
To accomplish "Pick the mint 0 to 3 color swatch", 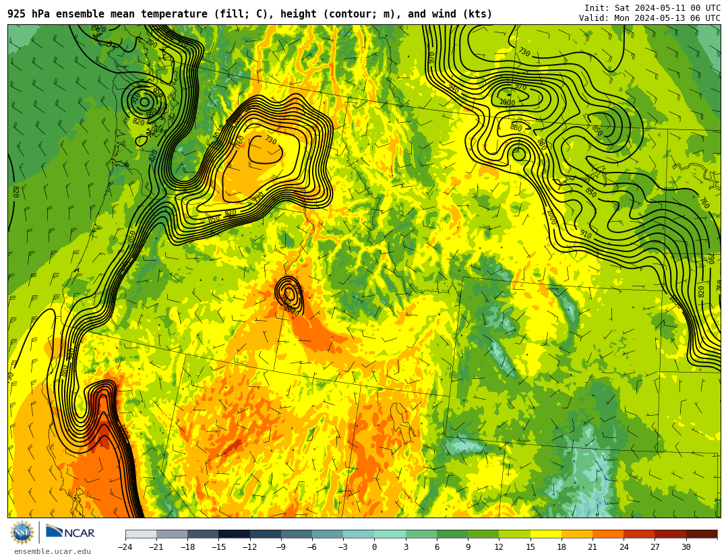I will 390,534.
